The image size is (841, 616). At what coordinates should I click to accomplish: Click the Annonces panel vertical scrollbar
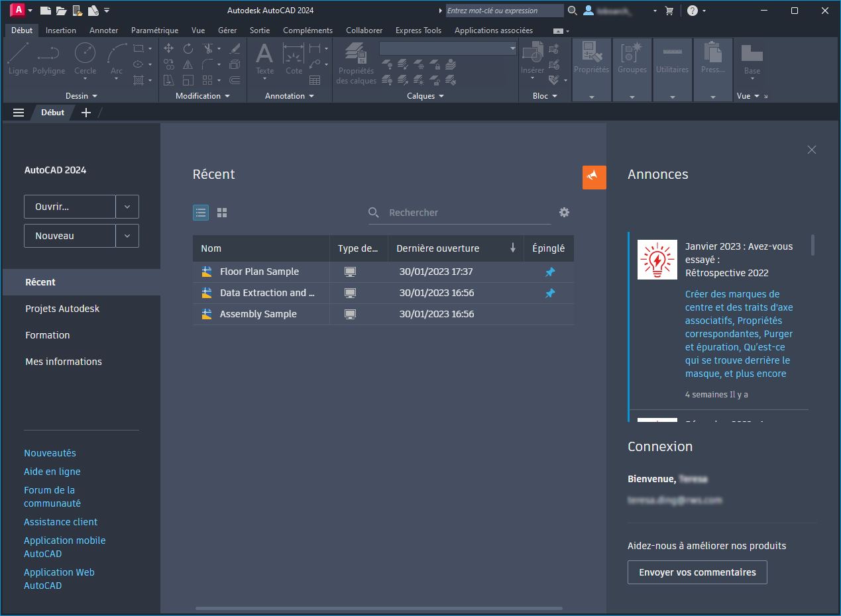click(x=813, y=245)
